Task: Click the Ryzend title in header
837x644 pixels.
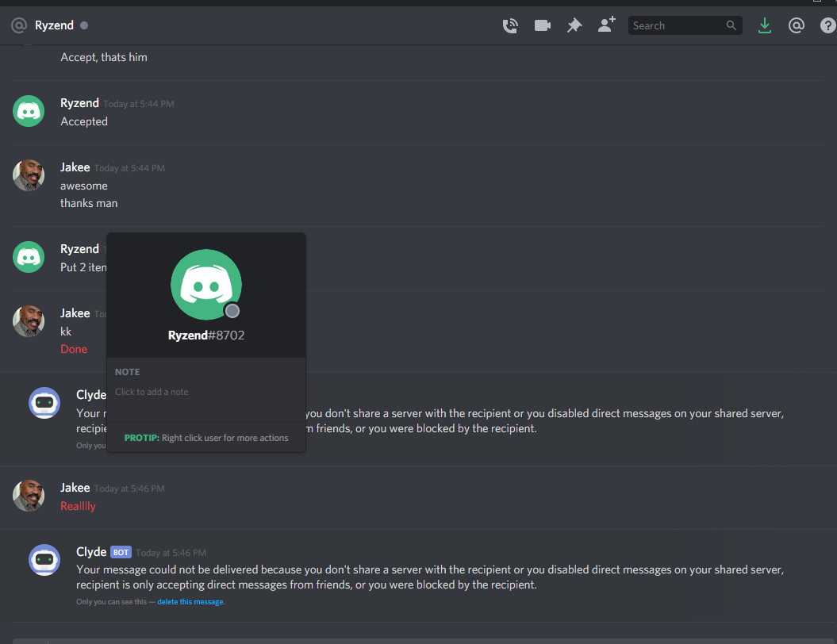Action: (x=54, y=25)
